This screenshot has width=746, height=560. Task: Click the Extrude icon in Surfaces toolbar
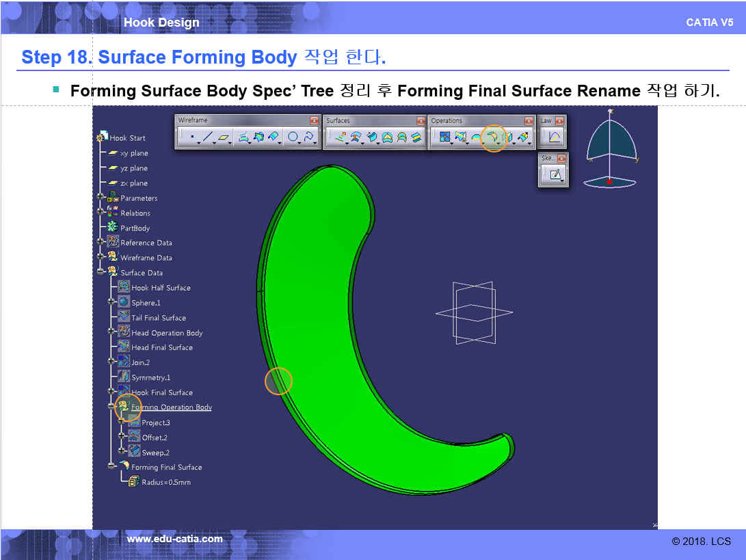pyautogui.click(x=340, y=137)
